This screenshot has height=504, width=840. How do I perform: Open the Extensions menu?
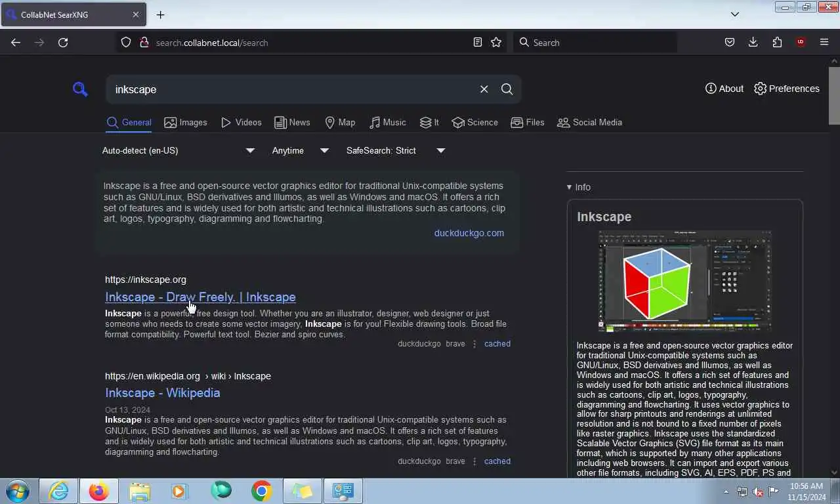(x=777, y=42)
